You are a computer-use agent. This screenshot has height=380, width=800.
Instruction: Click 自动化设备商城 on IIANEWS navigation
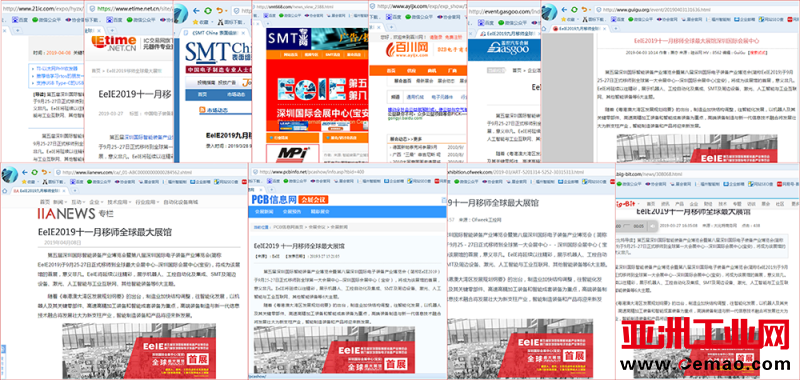[x=180, y=202]
